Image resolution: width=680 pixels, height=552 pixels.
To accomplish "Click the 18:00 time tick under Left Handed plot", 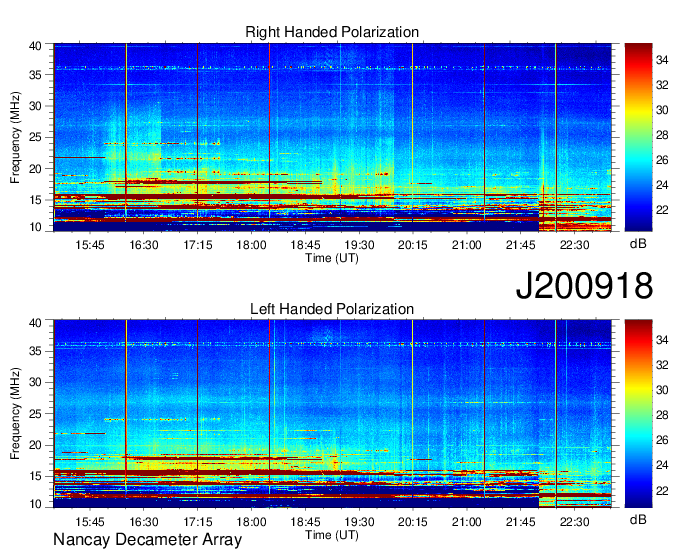I will click(252, 522).
